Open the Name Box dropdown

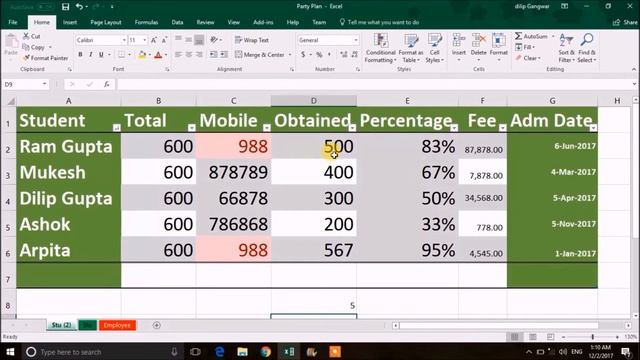(44, 84)
